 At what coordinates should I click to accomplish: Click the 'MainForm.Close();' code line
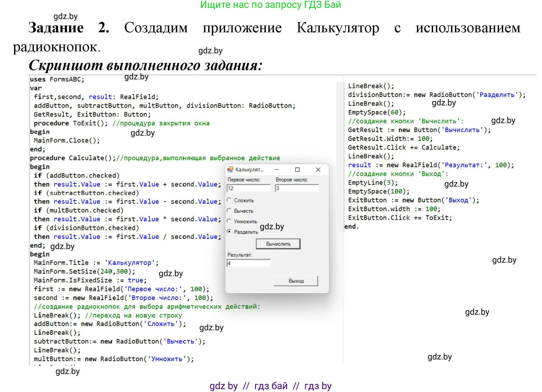click(x=67, y=141)
